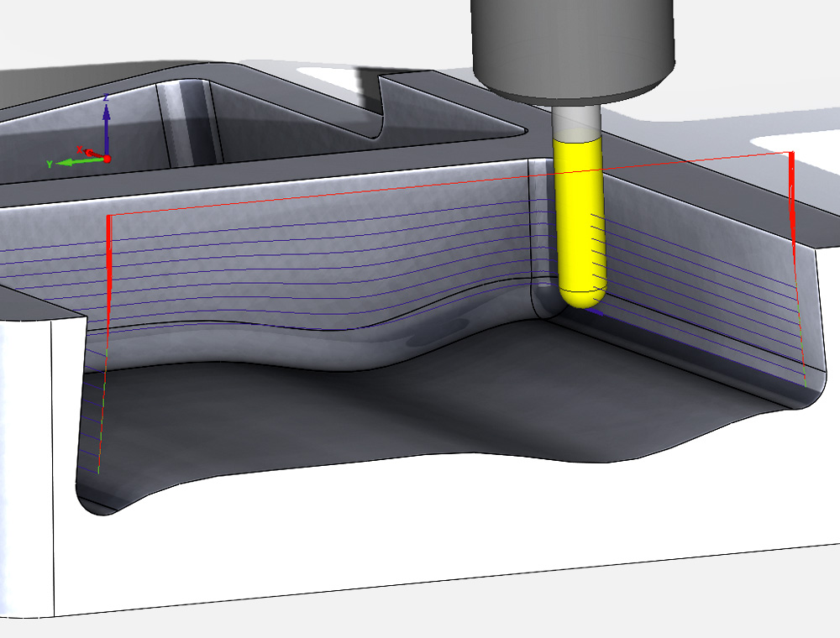Select the V-shaped notch in the upper pocket
Screen dimensions: 840x638
(380, 107)
